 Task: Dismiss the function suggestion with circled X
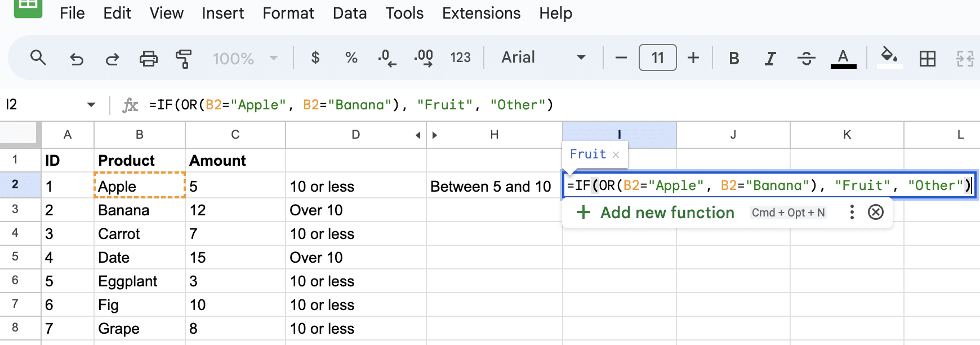click(876, 213)
